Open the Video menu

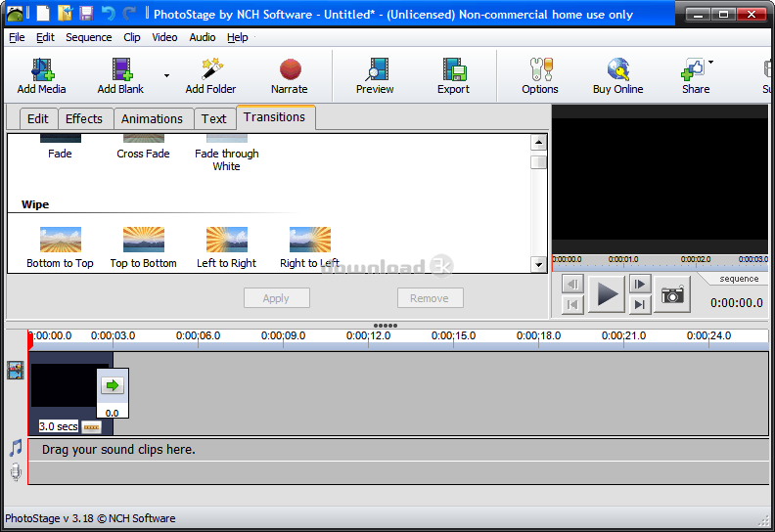click(x=164, y=37)
